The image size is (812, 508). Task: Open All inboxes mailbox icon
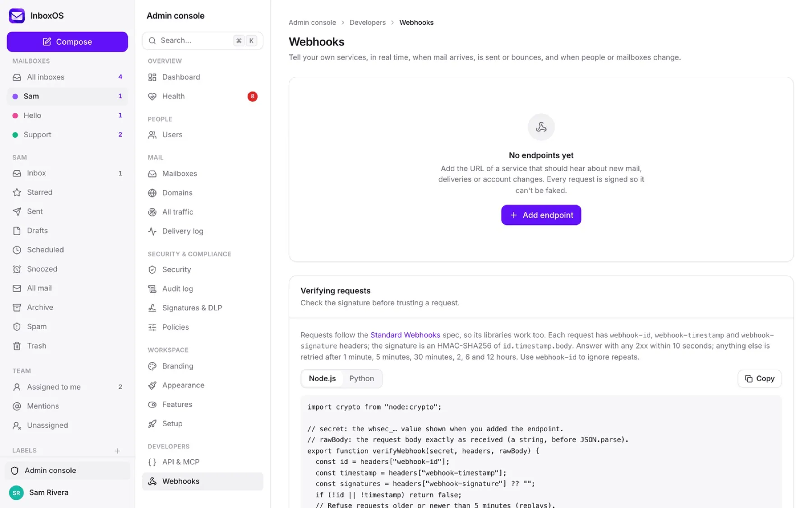[x=17, y=77]
